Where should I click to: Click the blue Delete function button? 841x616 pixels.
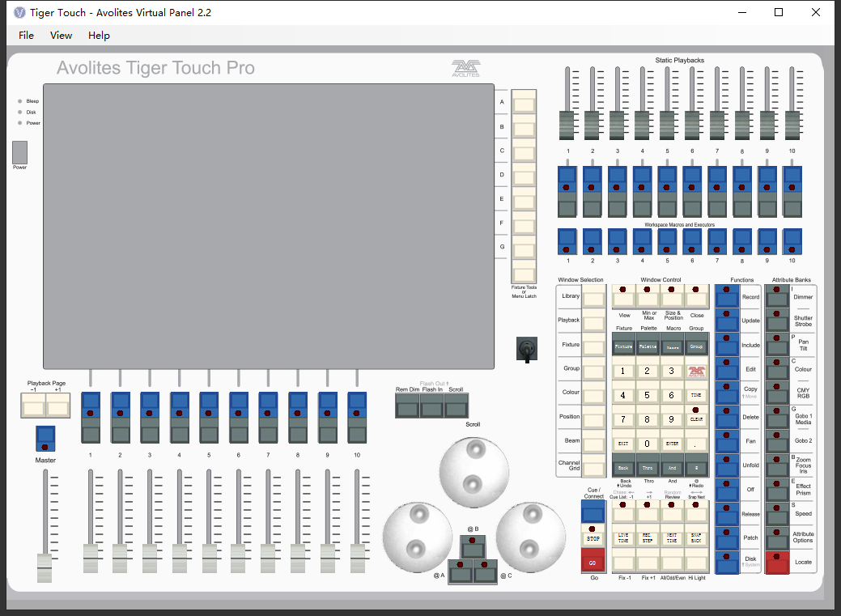(x=727, y=417)
